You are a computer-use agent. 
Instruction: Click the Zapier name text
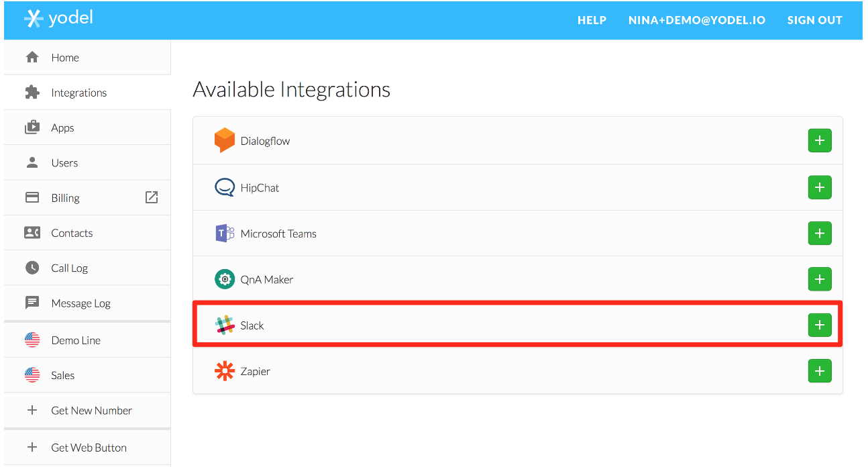click(256, 371)
